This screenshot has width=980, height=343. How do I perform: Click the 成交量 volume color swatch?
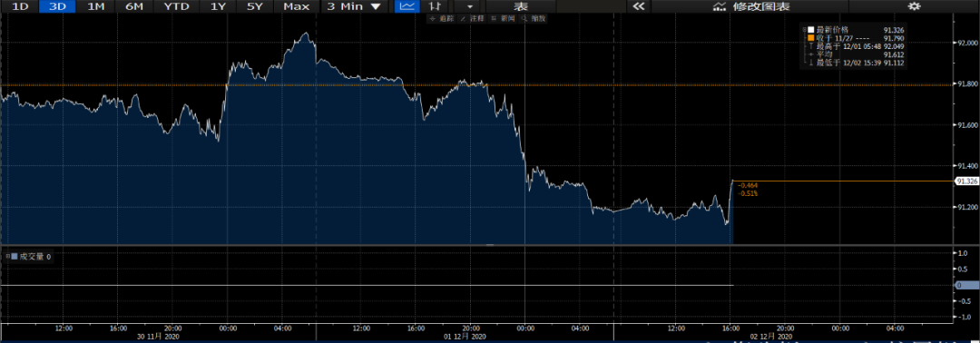click(15, 256)
